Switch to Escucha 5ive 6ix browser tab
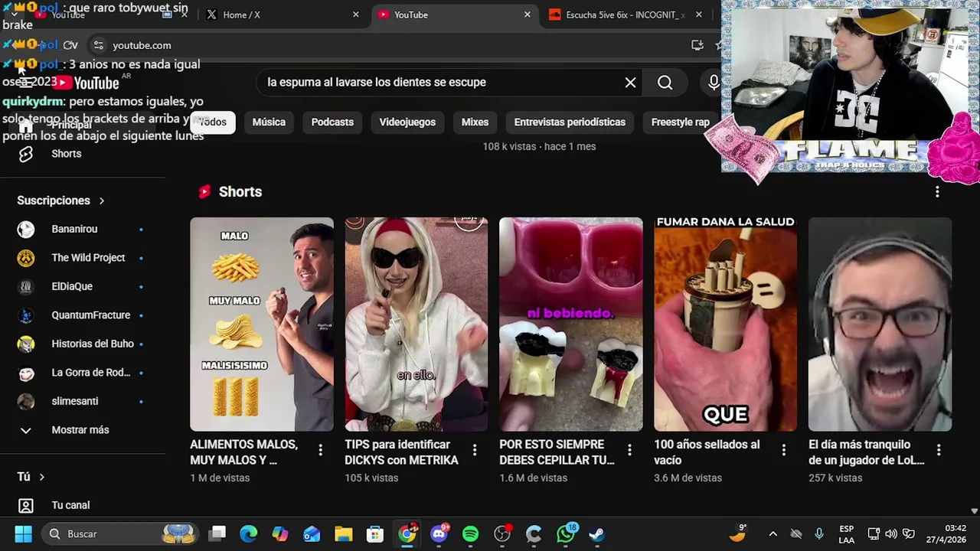 click(624, 15)
